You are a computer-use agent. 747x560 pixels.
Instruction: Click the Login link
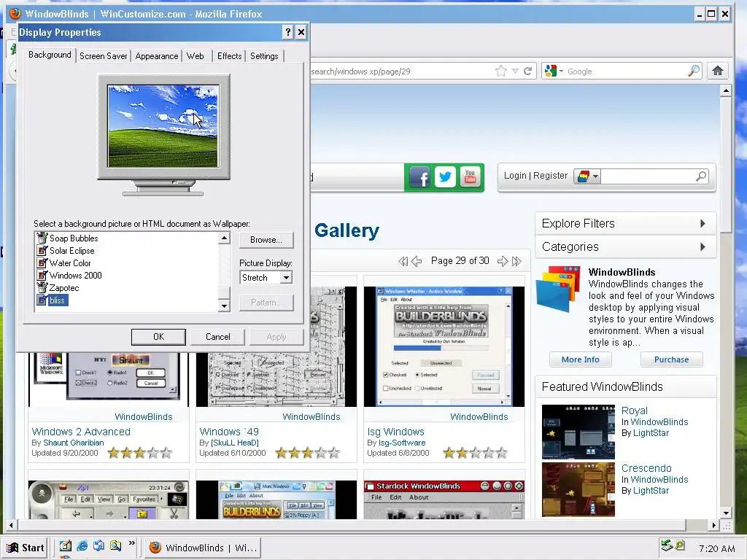coord(515,176)
